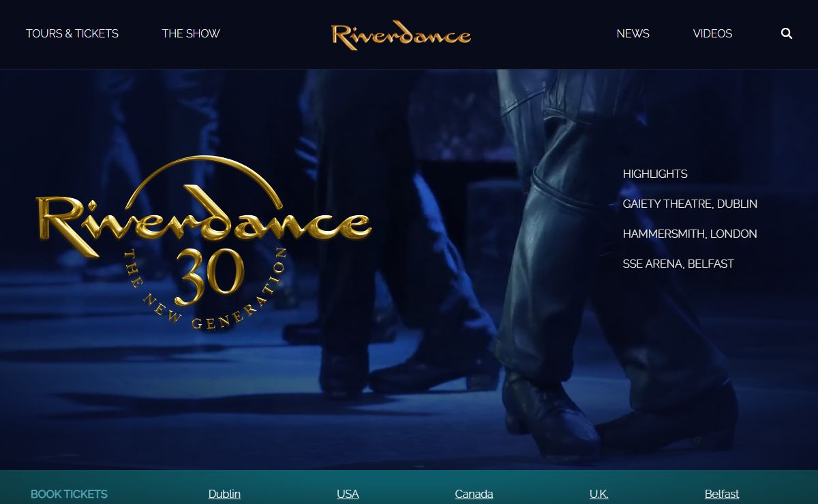Book tickets for Canada
The image size is (818, 504).
474,494
